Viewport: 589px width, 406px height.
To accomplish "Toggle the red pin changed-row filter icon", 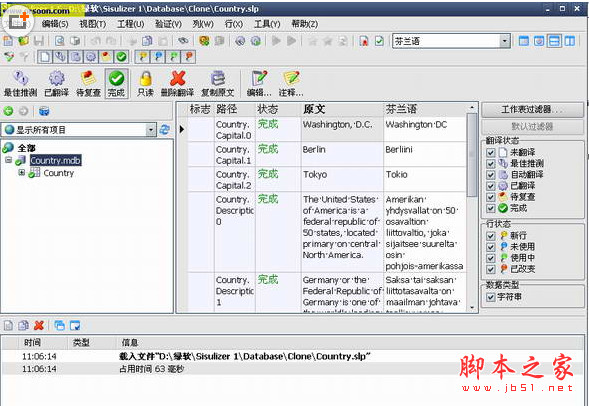I will 189,57.
